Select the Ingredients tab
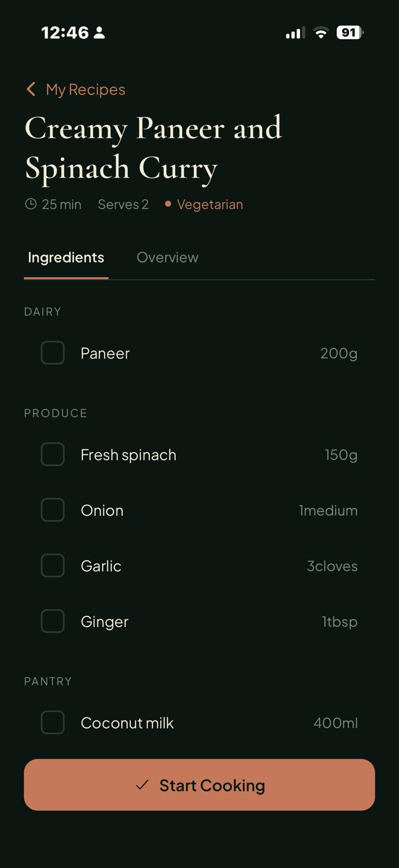The image size is (399, 868). coord(65,257)
